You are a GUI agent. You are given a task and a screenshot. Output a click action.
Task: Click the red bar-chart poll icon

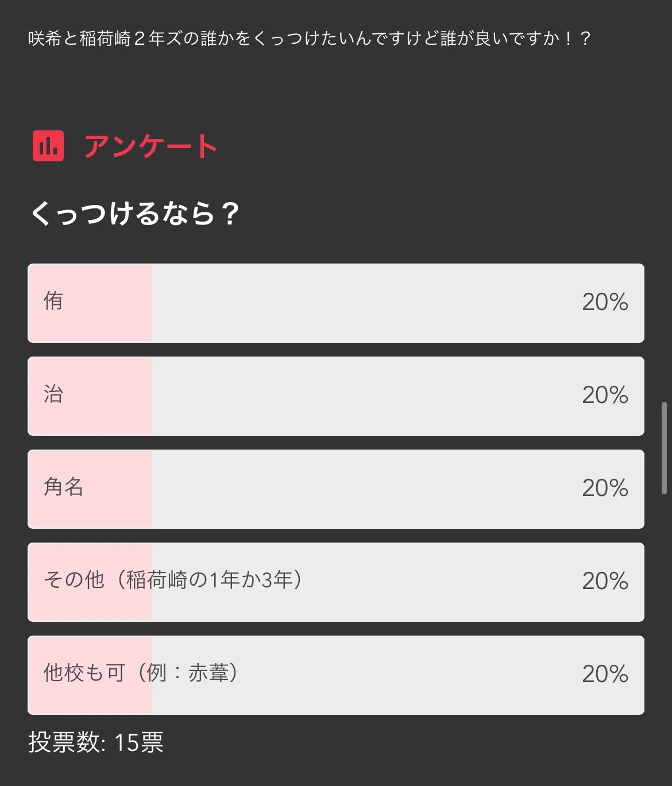(x=48, y=146)
